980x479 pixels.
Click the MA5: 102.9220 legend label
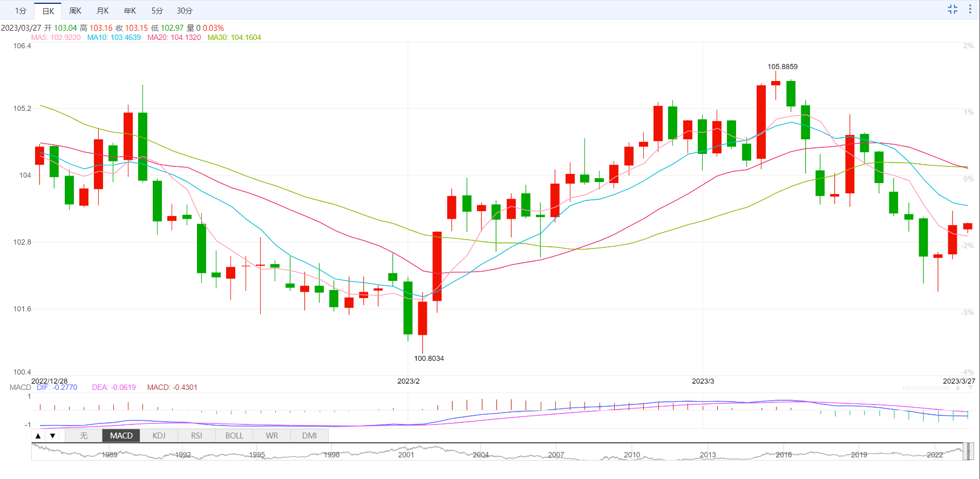coord(56,37)
